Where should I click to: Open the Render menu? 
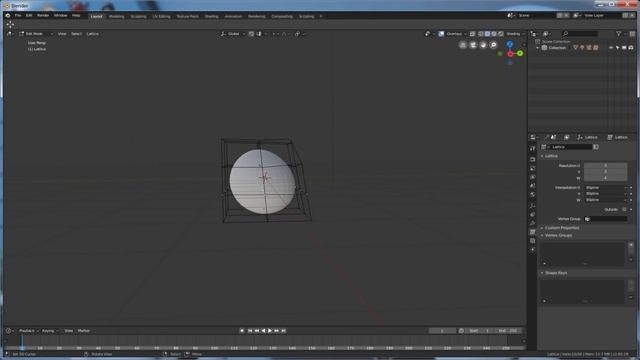(43, 16)
